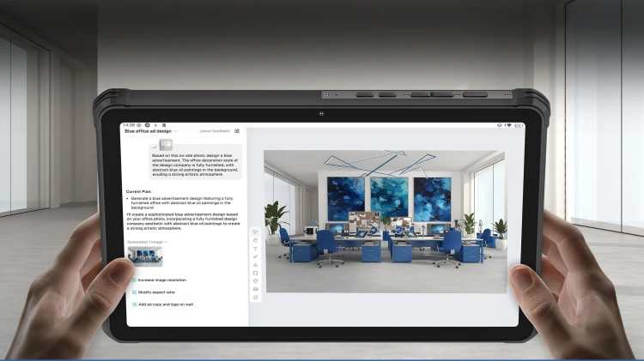Click the Leave feedback link
The image size is (644, 361).
click(215, 131)
